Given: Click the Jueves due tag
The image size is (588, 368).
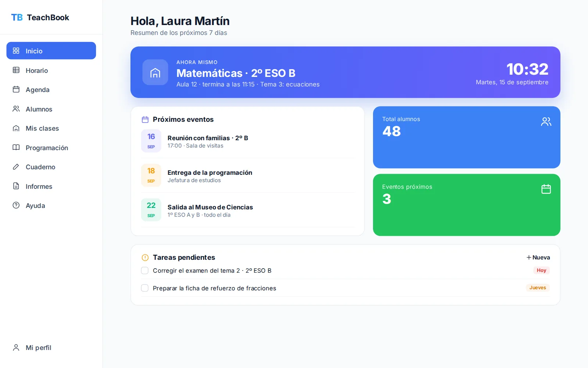Looking at the screenshot, I should (538, 288).
